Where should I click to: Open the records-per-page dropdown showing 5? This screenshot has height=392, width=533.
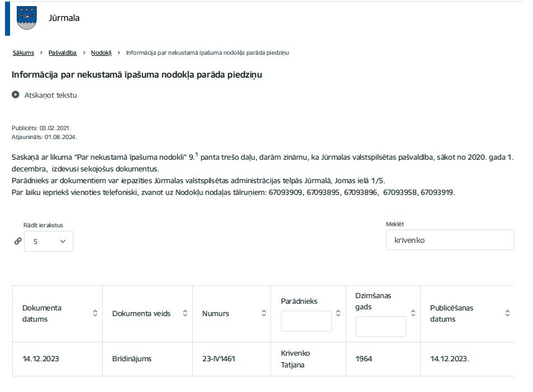(x=49, y=241)
